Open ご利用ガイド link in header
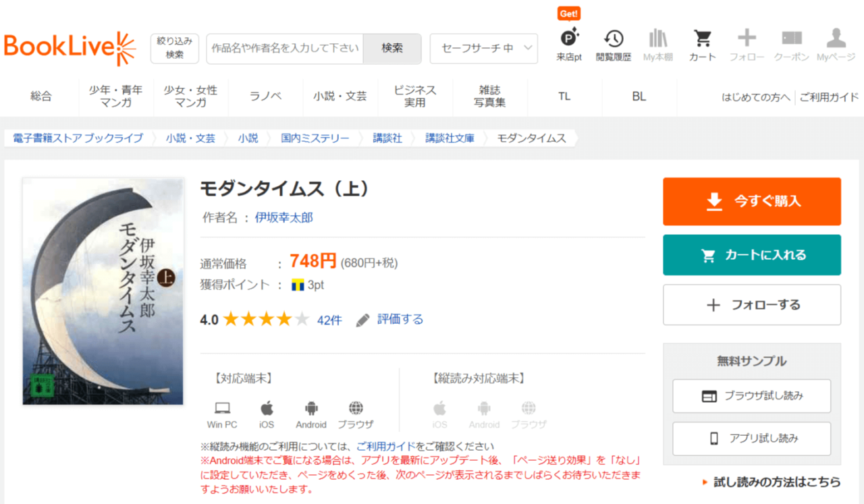 coord(829,97)
